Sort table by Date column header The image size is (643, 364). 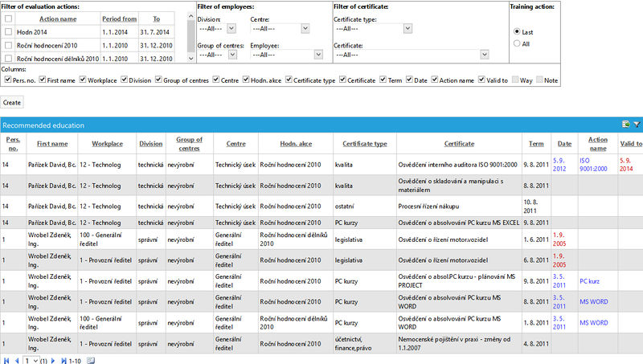[564, 144]
